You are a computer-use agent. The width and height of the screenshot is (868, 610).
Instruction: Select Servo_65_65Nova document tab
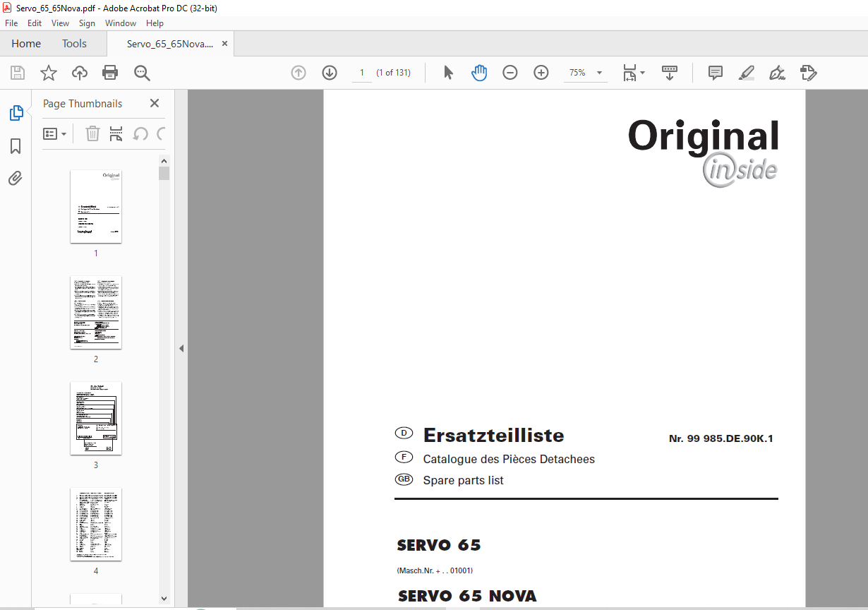(169, 44)
